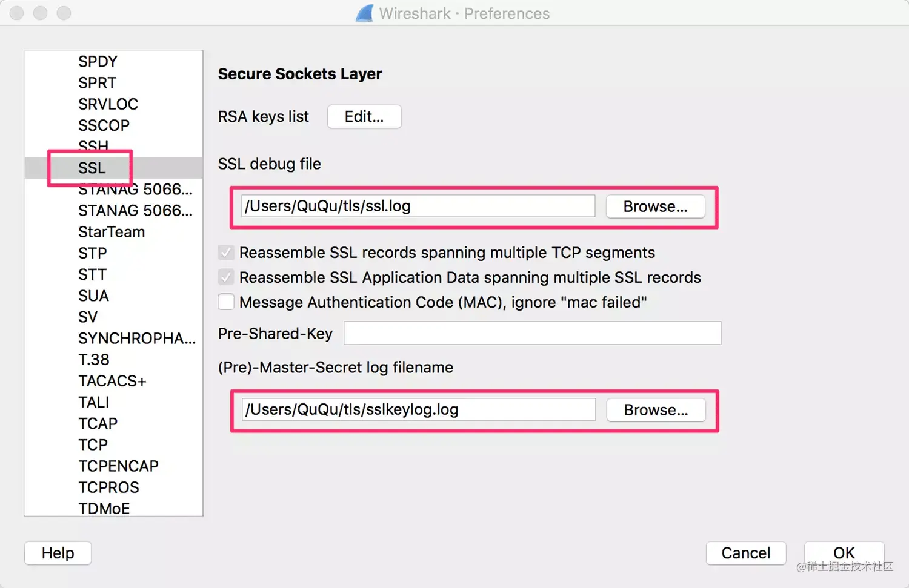Toggle reassemble SSL records spanning TCP segments

[x=226, y=253]
